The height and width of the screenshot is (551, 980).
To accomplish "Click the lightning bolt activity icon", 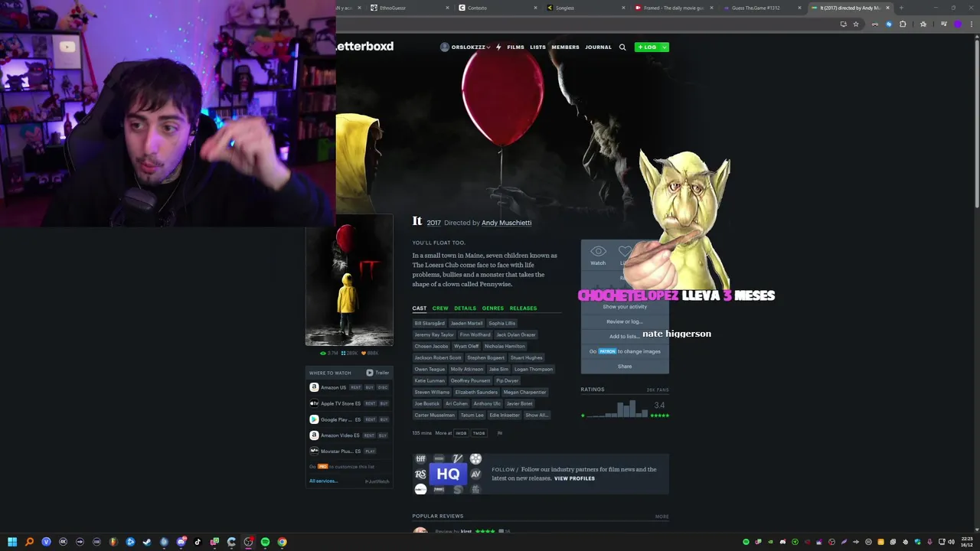I will [498, 47].
